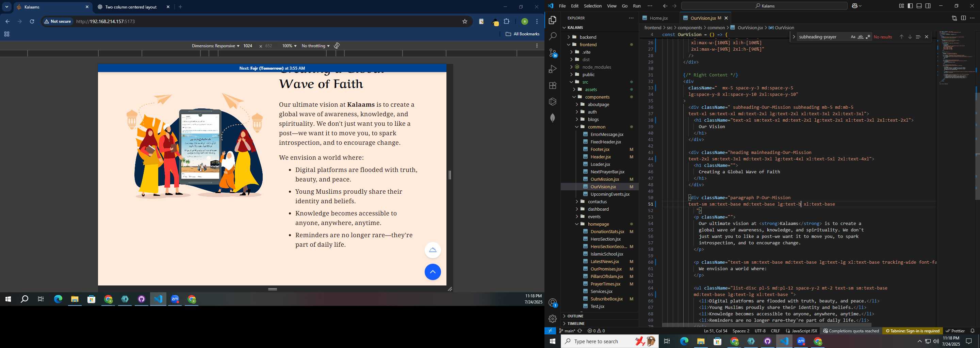Click Customize Layout icon in VS Code title bar
980x348 pixels.
[901, 6]
